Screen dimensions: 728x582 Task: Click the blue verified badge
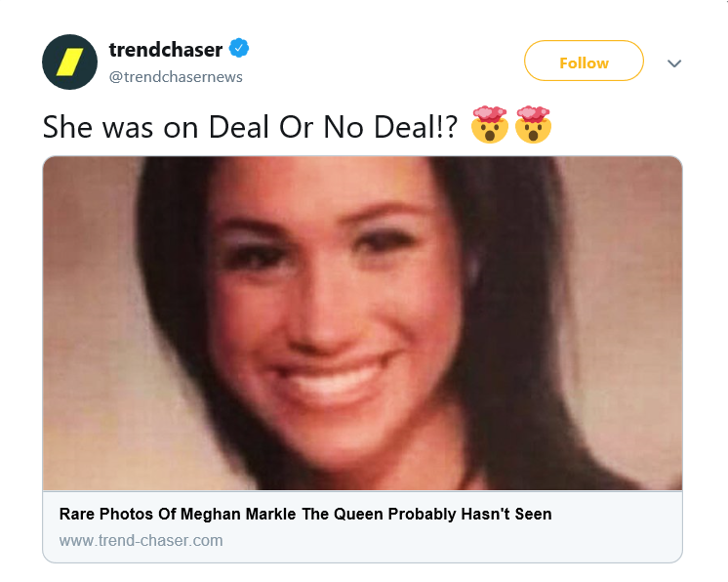pyautogui.click(x=239, y=48)
